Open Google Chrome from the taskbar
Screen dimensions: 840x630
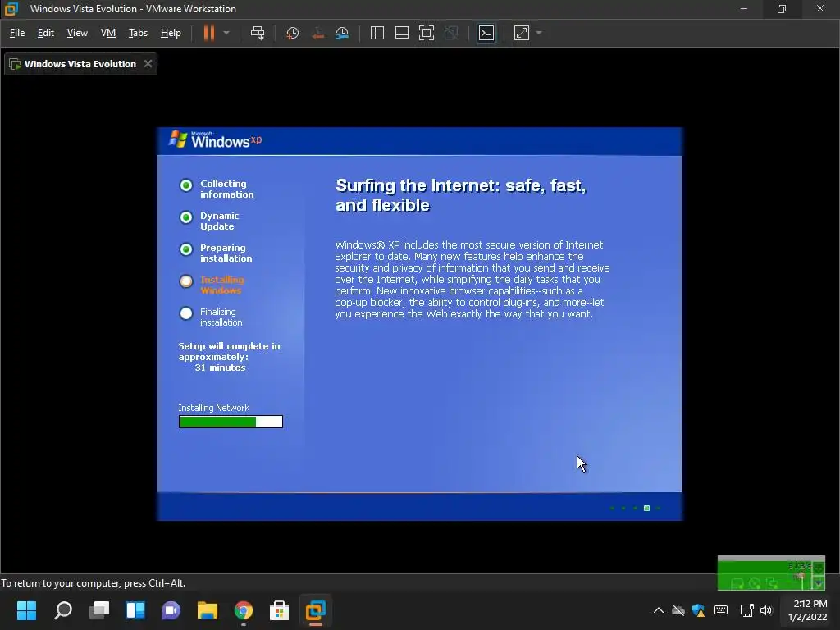point(243,610)
